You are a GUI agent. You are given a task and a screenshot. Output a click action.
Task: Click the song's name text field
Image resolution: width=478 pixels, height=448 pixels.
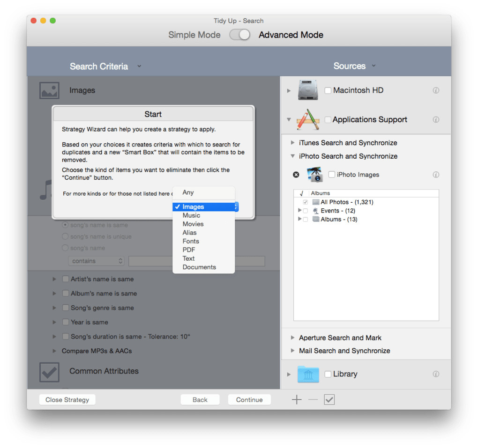[x=197, y=261]
